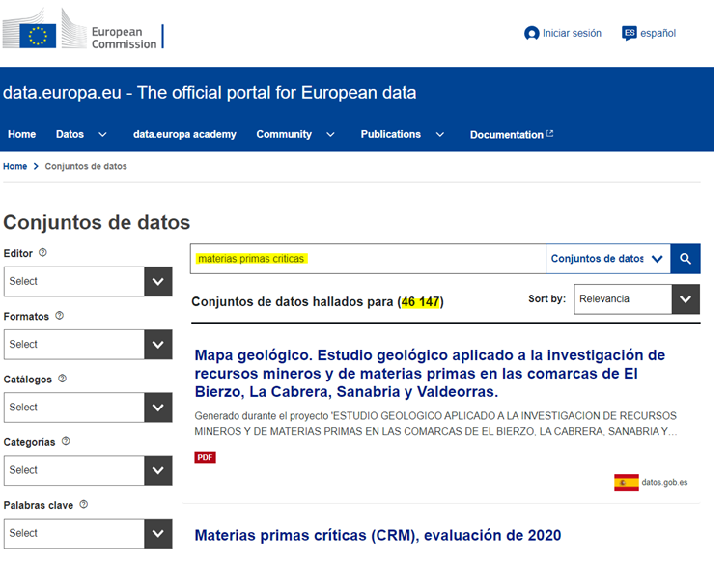
Task: Open the Catálogos help question-mark icon
Action: coord(62,379)
